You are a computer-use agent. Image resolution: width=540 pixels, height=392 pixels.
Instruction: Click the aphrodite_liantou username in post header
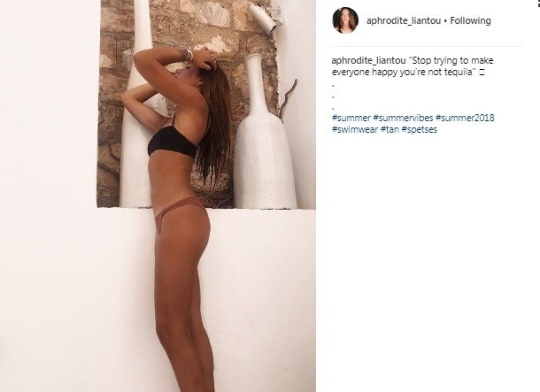click(404, 20)
